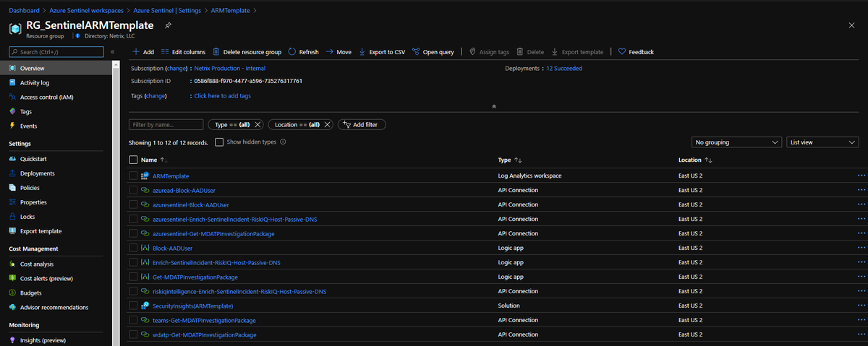868x346 pixels.
Task: Open more options for Block-AADUser logic app row
Action: pos(861,248)
